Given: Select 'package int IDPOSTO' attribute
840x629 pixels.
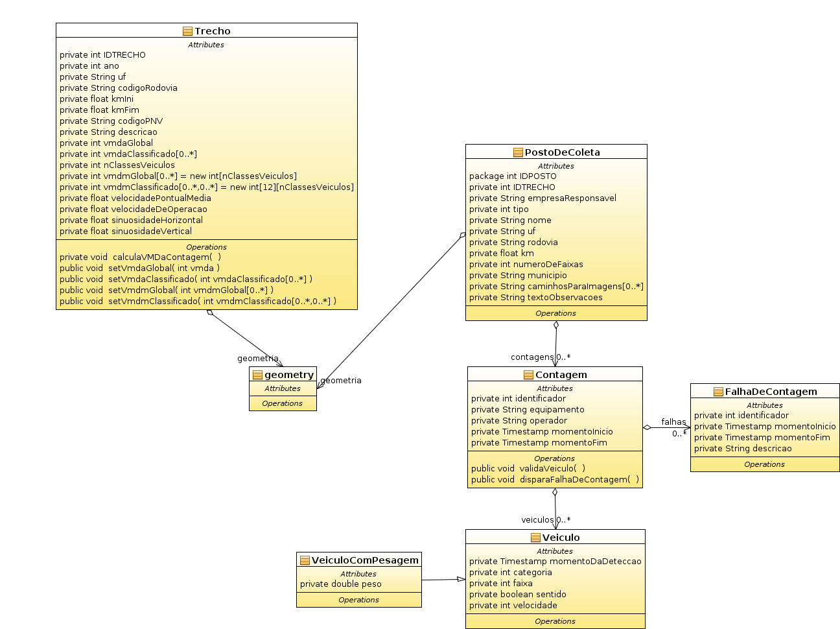Looking at the screenshot, I should (513, 176).
